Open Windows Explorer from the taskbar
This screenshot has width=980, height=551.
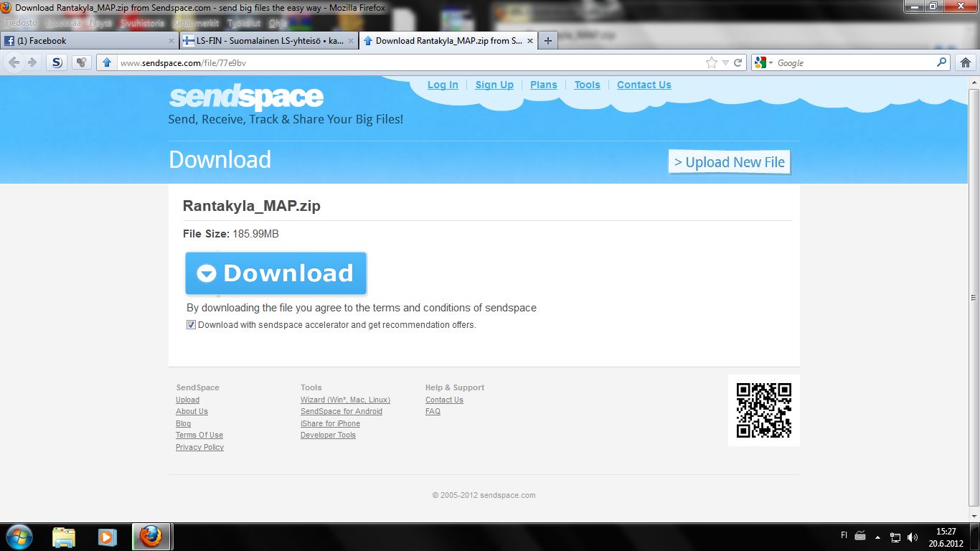(64, 537)
